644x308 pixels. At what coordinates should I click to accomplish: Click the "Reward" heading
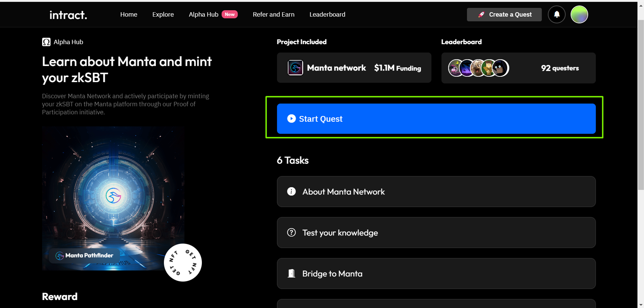coord(60,296)
